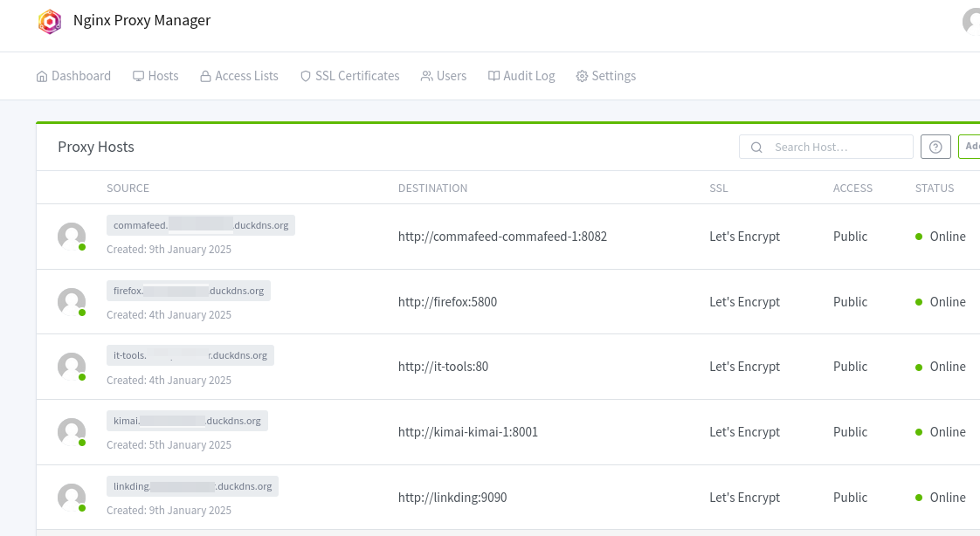The width and height of the screenshot is (980, 536).
Task: Click the commafeed row user avatar
Action: pyautogui.click(x=72, y=237)
